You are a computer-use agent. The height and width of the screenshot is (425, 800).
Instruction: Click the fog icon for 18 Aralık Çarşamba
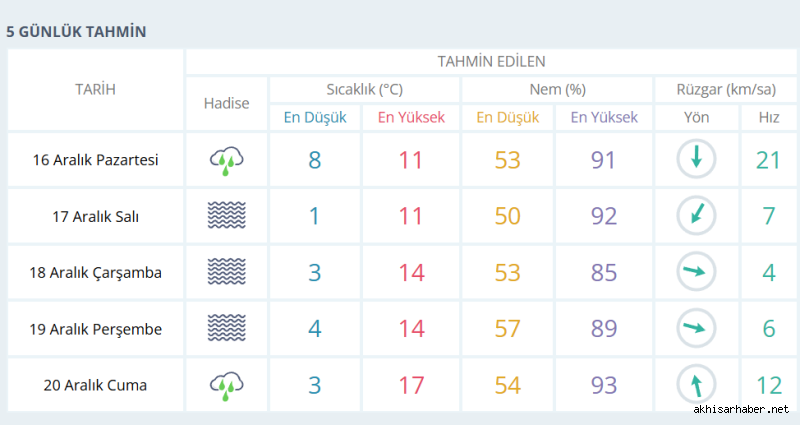(227, 271)
